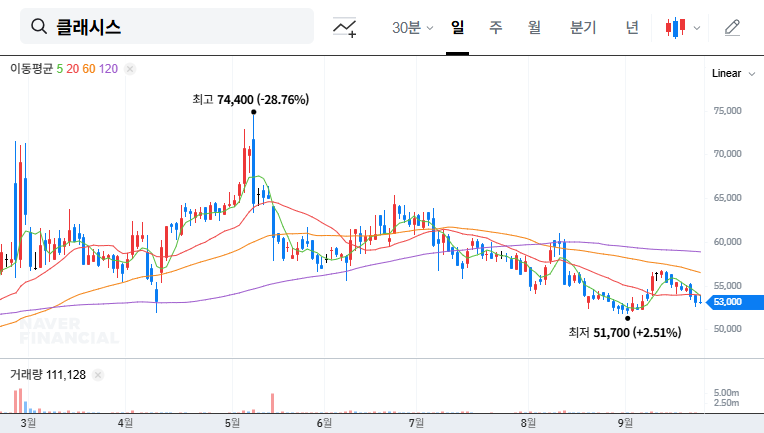764x433 pixels.
Task: Select the 분기 quarterly period
Action: click(582, 27)
